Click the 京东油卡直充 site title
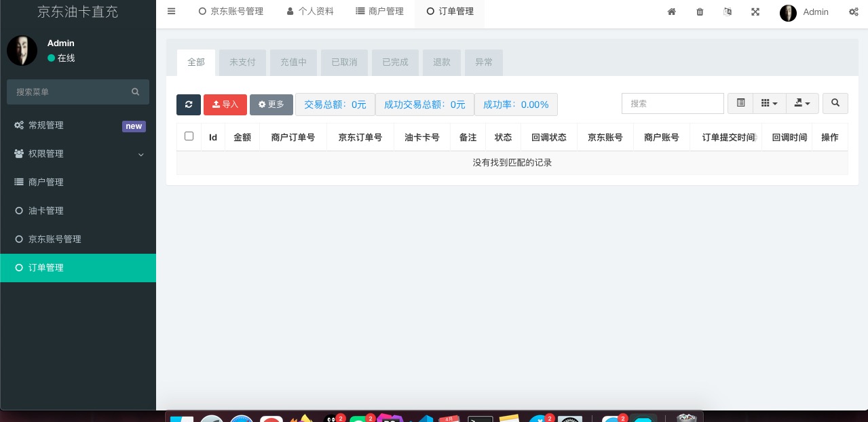This screenshot has width=868, height=422. tap(77, 12)
